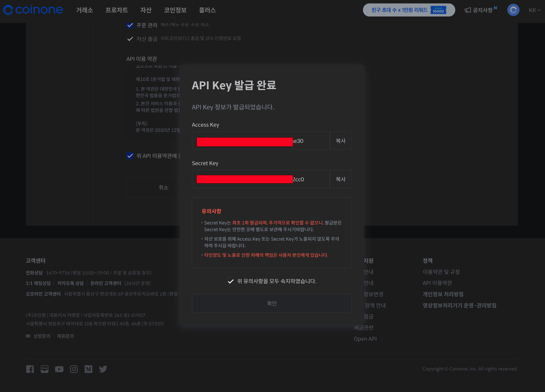Screen dimensions: 545x392
Task: Open the Facebook social icon
Action: coord(30,369)
